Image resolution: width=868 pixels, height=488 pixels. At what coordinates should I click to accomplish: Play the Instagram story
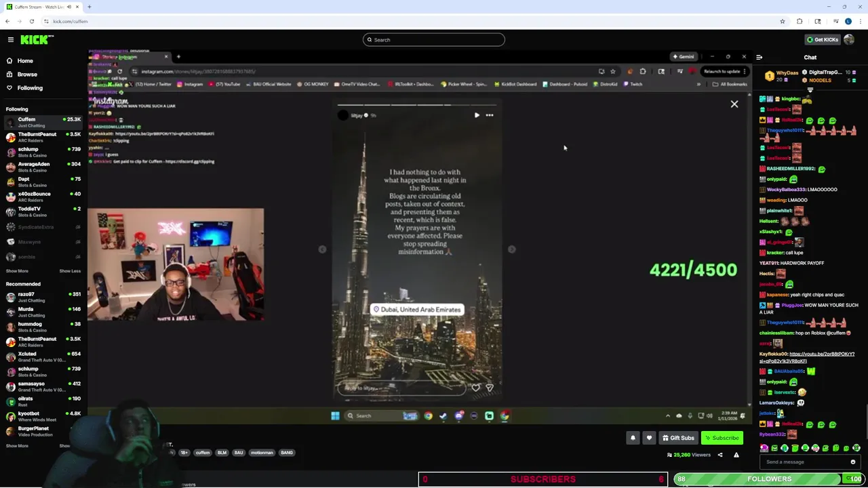[x=477, y=115]
